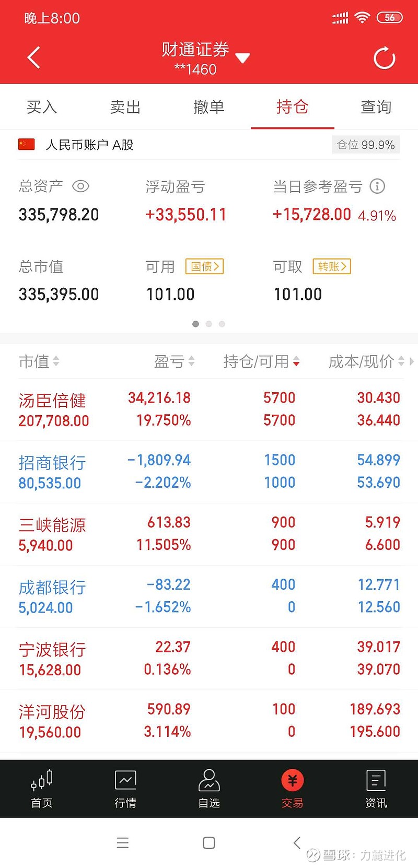Screen dimensions: 418x868
Task: Switch to the 查询 tab
Action: tap(376, 107)
